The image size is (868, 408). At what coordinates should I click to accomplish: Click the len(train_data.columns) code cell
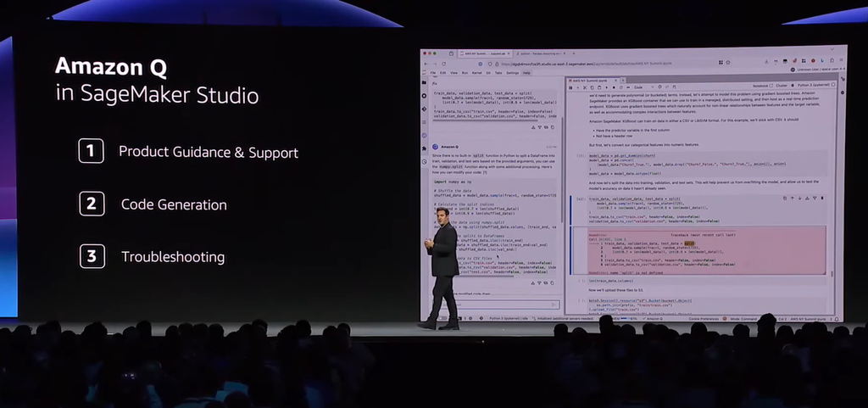tap(706, 281)
